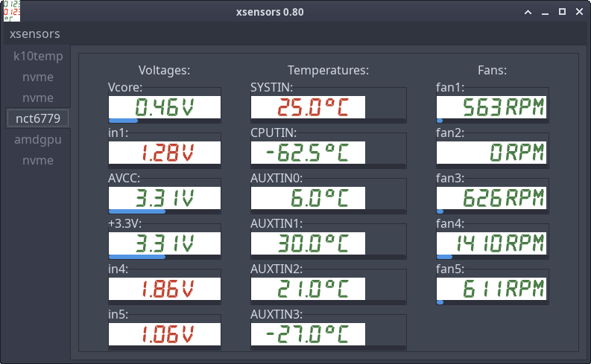
Task: Click the fan1 563RPM reading
Action: click(x=491, y=107)
